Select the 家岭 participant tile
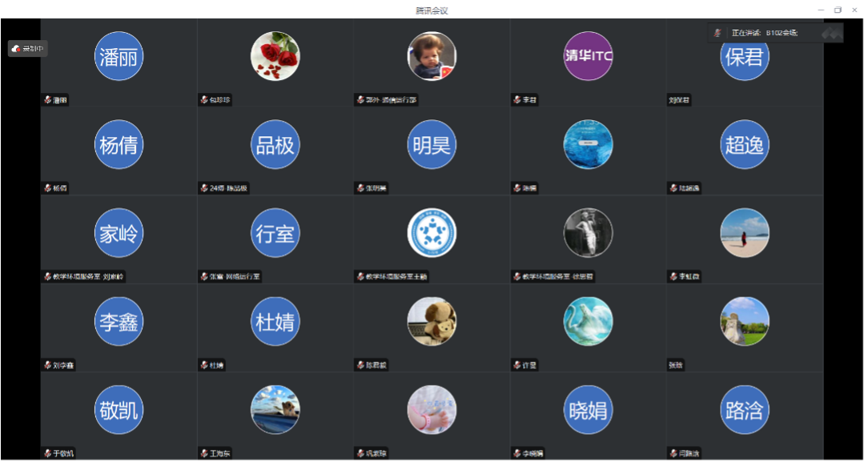This screenshot has width=868, height=462. [x=119, y=239]
